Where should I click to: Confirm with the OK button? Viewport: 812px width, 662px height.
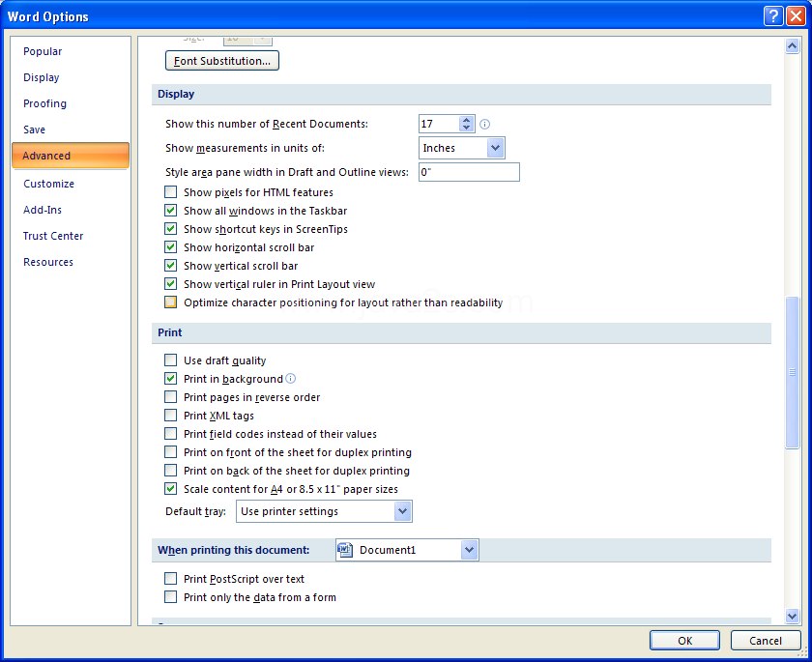(684, 641)
